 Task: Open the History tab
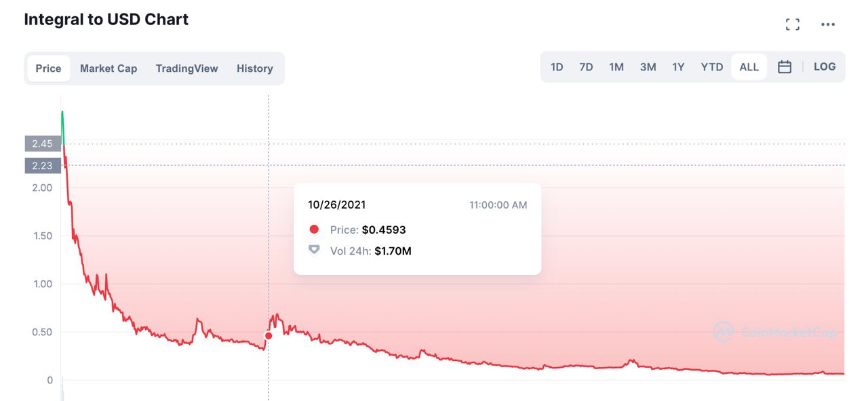coord(255,68)
